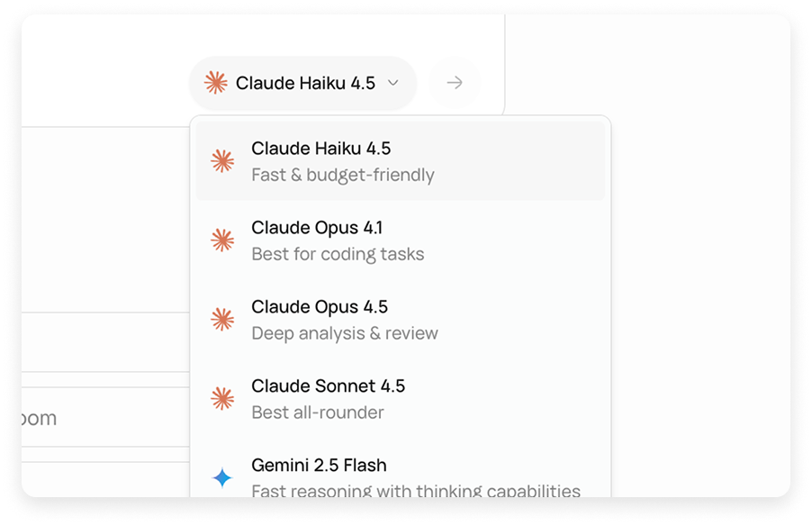Click the Claude Haiku 4.5 pill button
Viewport: 812px width, 526px height.
coord(302,83)
